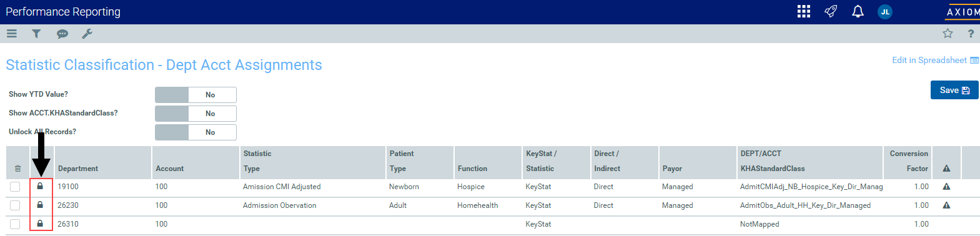The height and width of the screenshot is (236, 980).
Task: Click the trash delete column header icon
Action: [x=17, y=169]
